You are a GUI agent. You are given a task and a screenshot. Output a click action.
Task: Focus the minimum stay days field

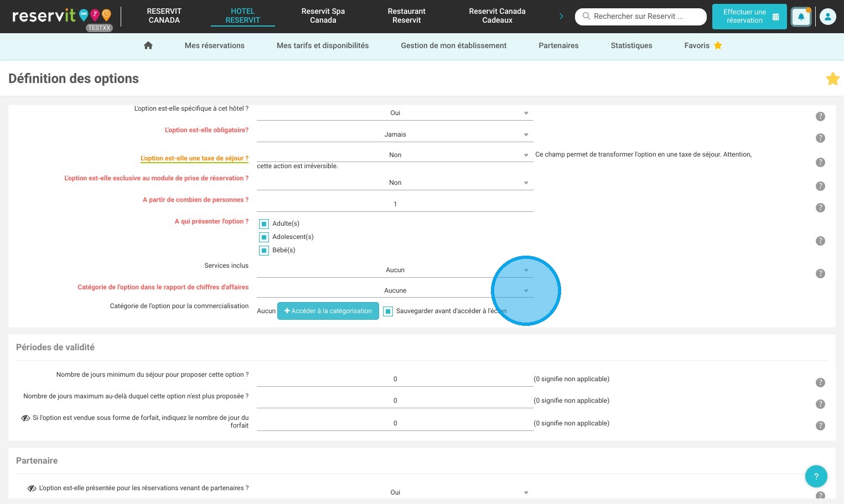(x=395, y=379)
